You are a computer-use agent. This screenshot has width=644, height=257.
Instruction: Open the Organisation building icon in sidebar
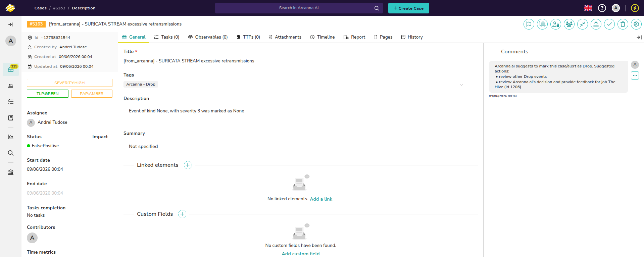[11, 172]
